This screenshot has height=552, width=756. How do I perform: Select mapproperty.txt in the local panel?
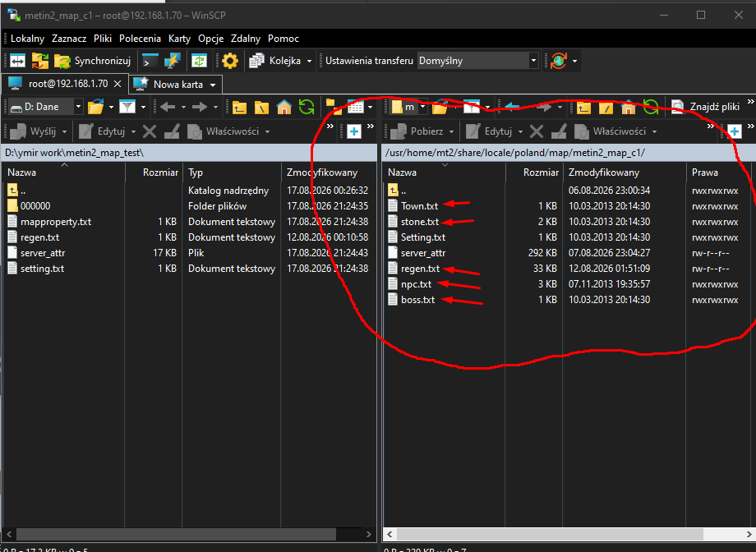[56, 222]
